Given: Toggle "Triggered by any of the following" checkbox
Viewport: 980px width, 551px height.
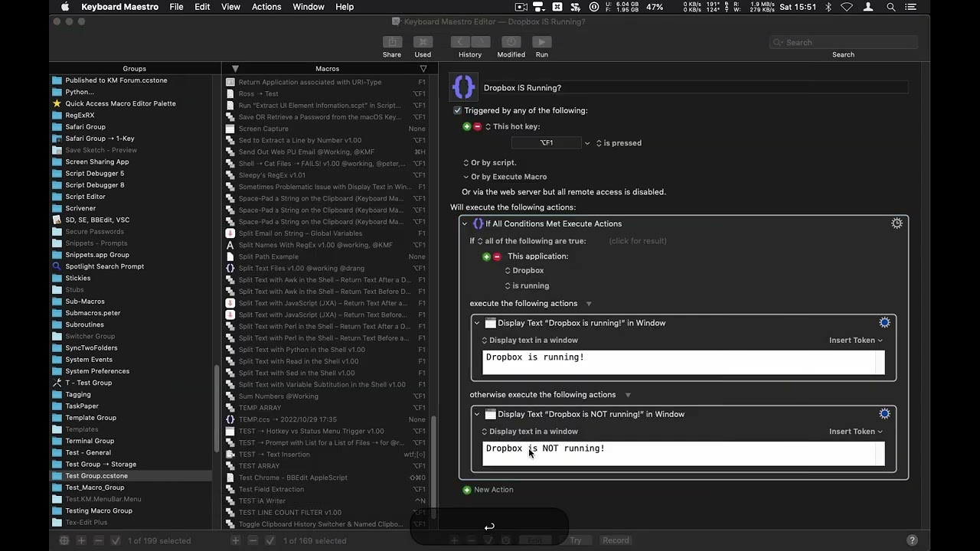Looking at the screenshot, I should pyautogui.click(x=457, y=110).
